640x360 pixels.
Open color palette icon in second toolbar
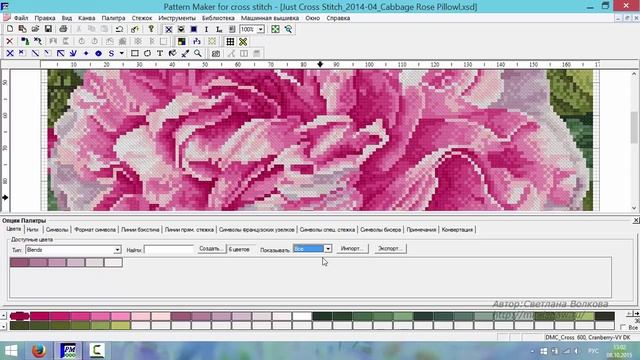pyautogui.click(x=182, y=41)
